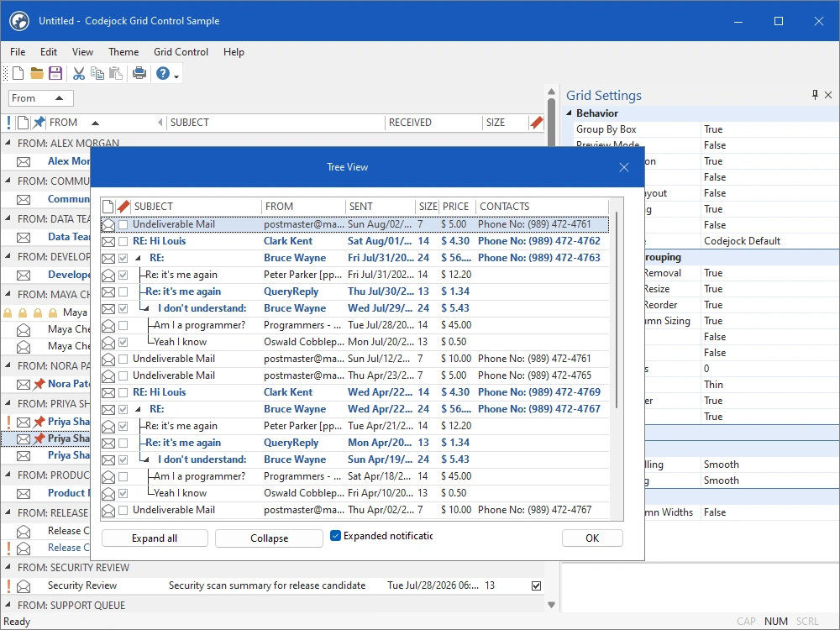Open help with the question mark icon
840x630 pixels.
(163, 73)
